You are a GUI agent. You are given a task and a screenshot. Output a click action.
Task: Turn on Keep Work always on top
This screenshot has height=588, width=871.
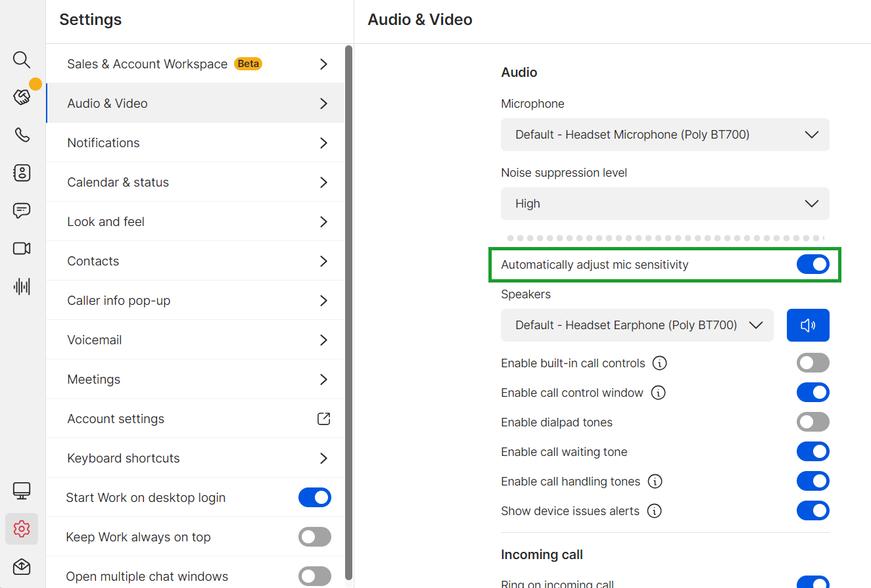[315, 537]
